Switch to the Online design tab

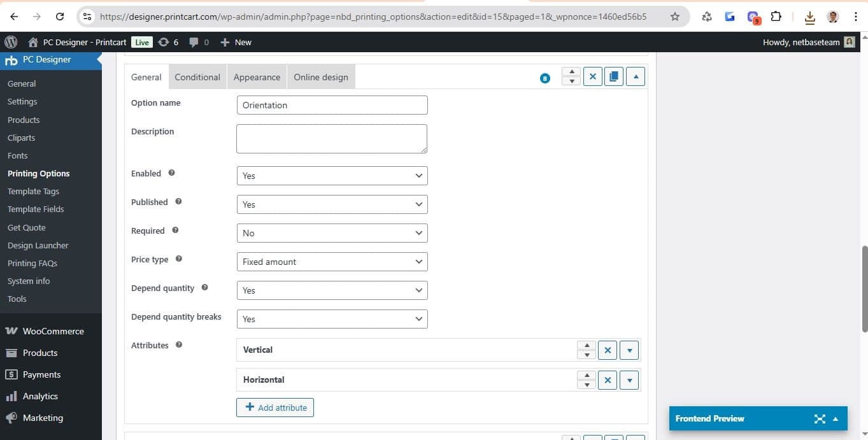tap(321, 77)
